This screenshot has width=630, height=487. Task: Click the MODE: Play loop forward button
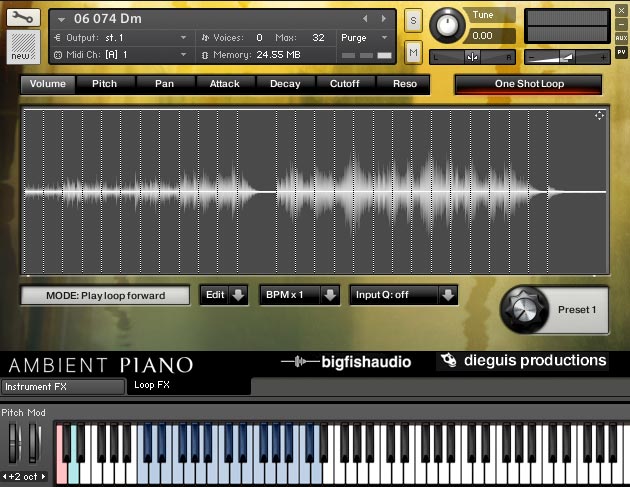(105, 296)
